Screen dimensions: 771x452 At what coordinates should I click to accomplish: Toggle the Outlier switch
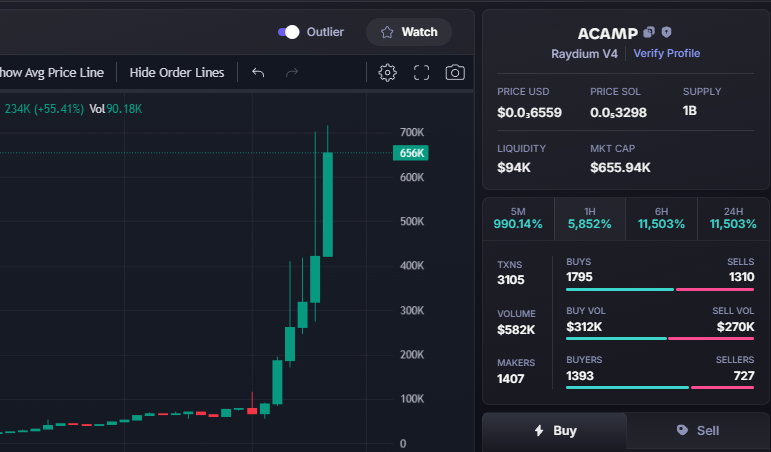coord(289,32)
